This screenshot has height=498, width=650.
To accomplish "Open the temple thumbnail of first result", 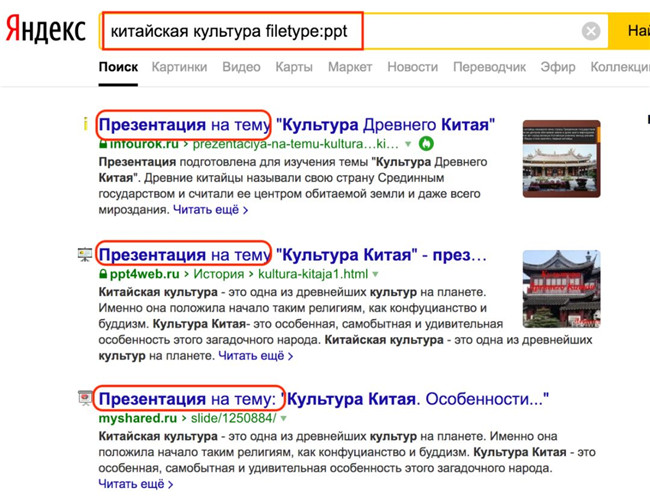I will coord(561,159).
